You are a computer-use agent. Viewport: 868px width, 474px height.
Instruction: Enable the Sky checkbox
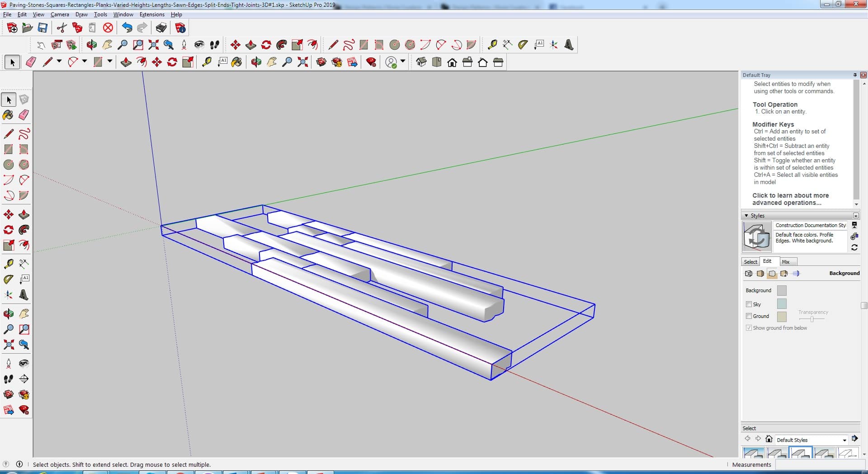749,304
